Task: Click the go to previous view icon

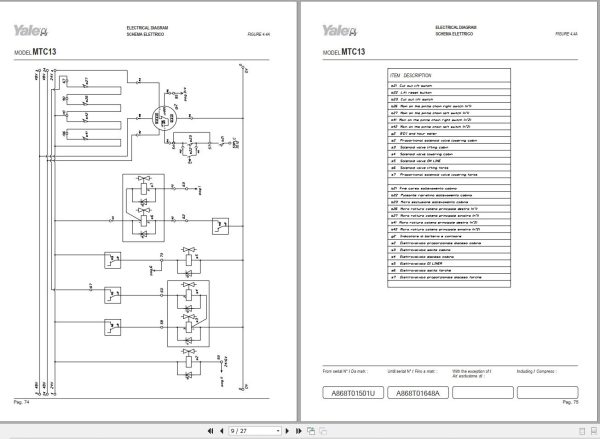Action: (x=311, y=431)
